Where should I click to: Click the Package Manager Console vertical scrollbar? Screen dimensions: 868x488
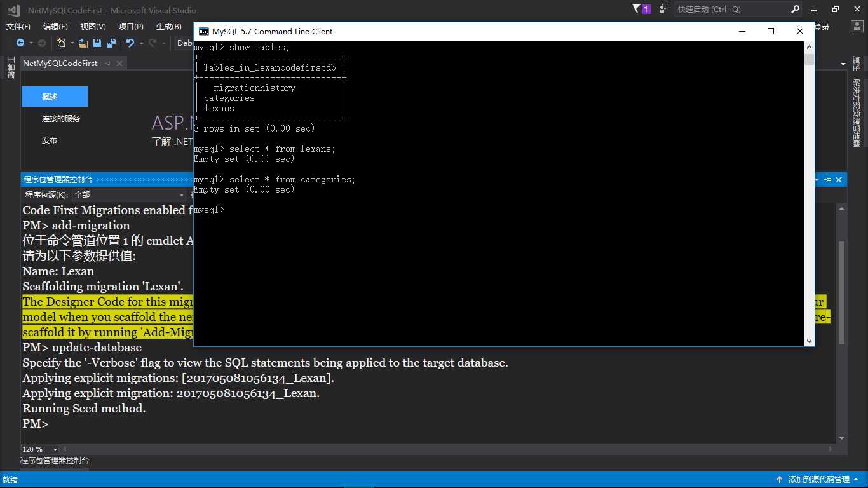pos(842,292)
